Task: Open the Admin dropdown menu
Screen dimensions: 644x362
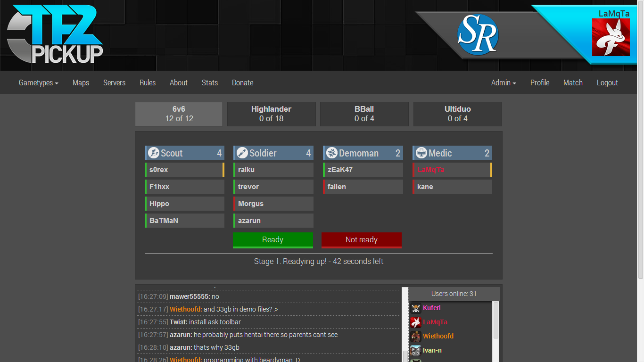Action: (x=504, y=82)
